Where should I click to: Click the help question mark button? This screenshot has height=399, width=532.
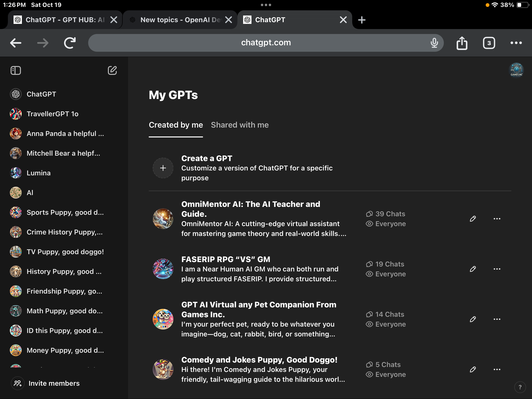(x=520, y=387)
